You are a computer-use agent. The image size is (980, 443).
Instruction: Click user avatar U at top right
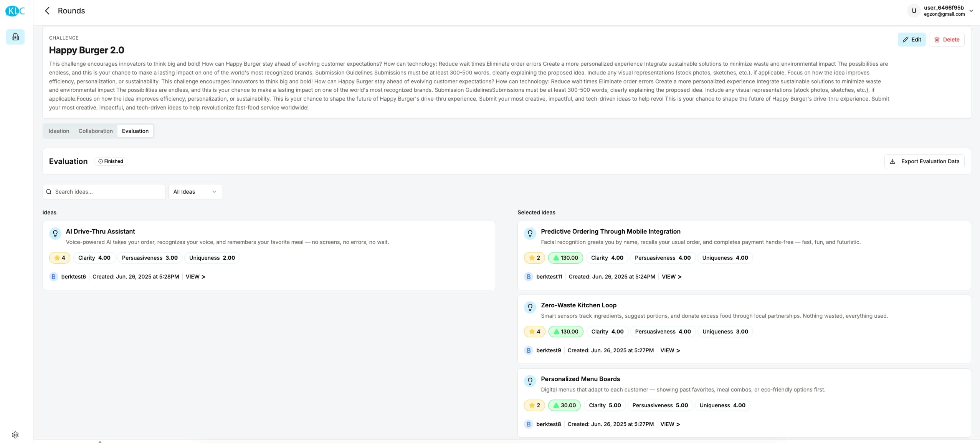click(x=914, y=11)
